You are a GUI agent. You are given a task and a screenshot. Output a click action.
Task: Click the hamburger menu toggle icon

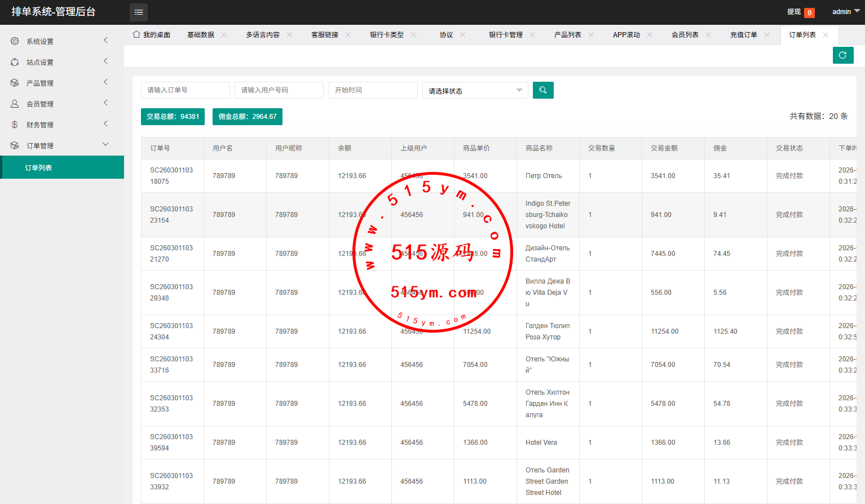139,12
